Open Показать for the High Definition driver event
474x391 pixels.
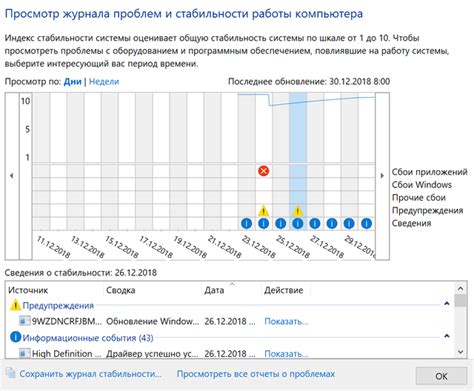(286, 354)
